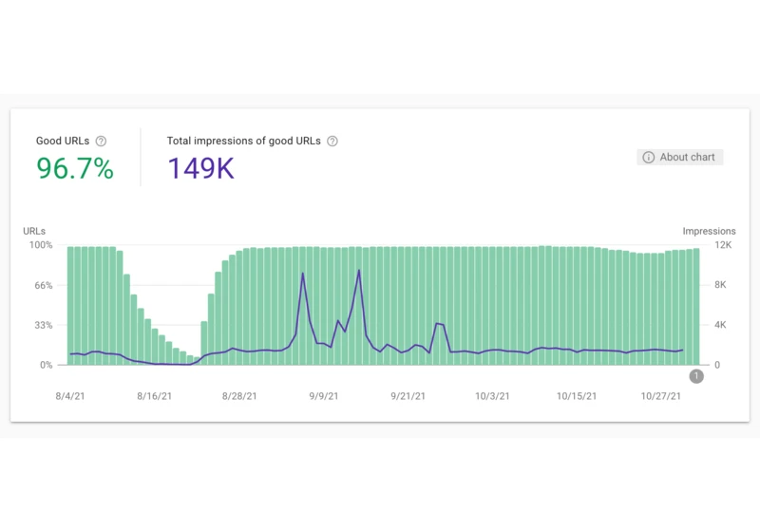This screenshot has height=532, width=760.
Task: Click the 10/27/21 date label
Action: [x=661, y=396]
